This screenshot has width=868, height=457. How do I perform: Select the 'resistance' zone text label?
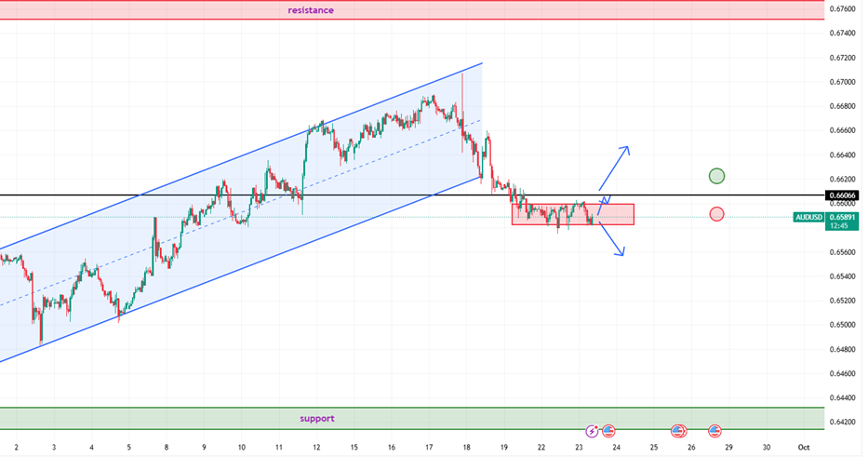(x=311, y=10)
